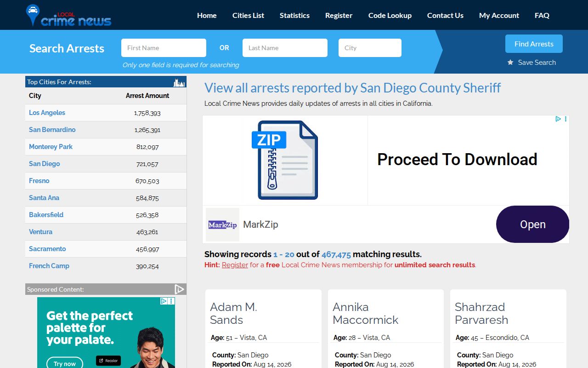Open the Monterey Park city link
The image size is (588, 368).
(x=51, y=147)
